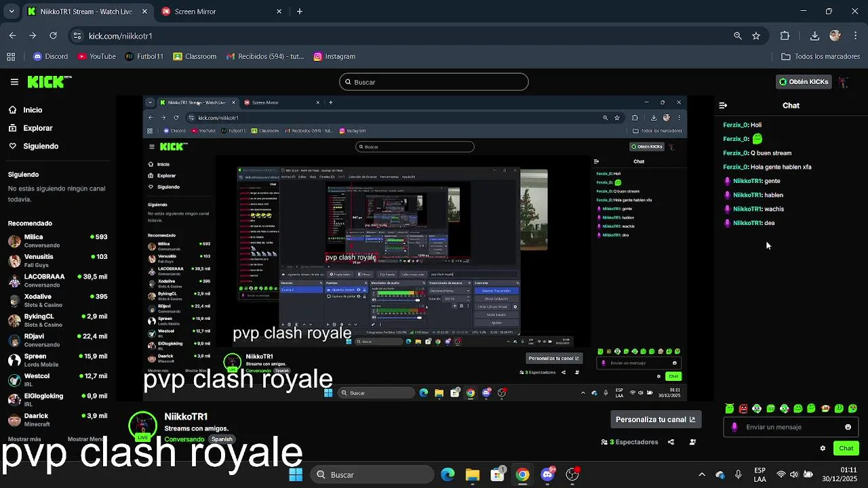868x488 pixels.
Task: Insert the last emote in emote row
Action: (853, 409)
